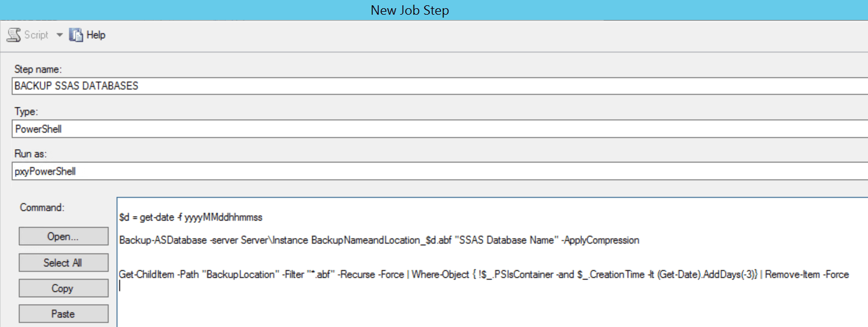Open the Script dropdown arrow
This screenshot has height=327, width=868.
click(x=59, y=35)
